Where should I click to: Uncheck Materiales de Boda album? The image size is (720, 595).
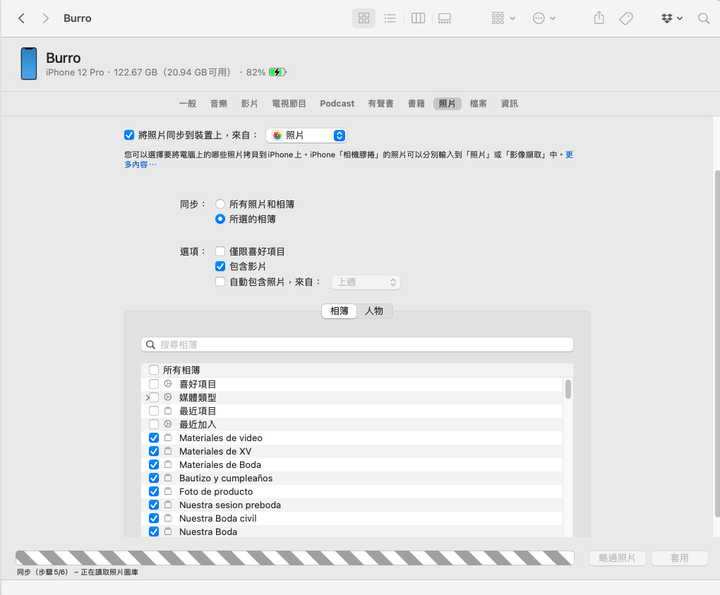pyautogui.click(x=153, y=464)
